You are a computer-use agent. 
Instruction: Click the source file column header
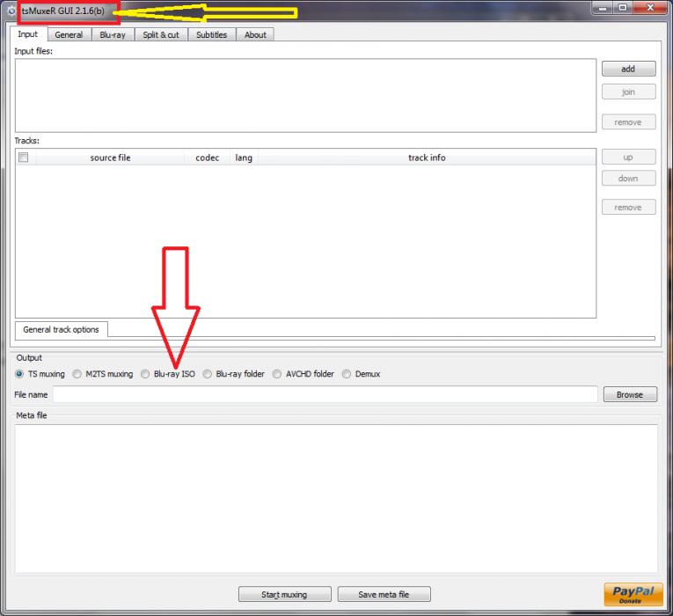click(110, 158)
